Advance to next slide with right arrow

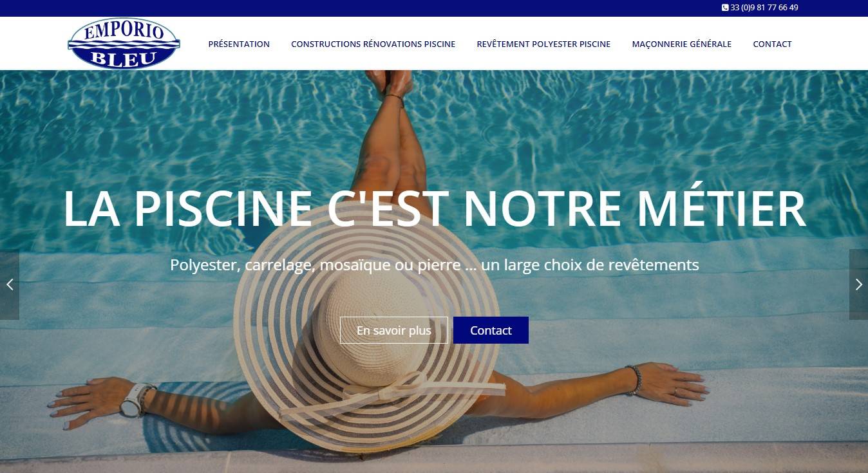858,284
